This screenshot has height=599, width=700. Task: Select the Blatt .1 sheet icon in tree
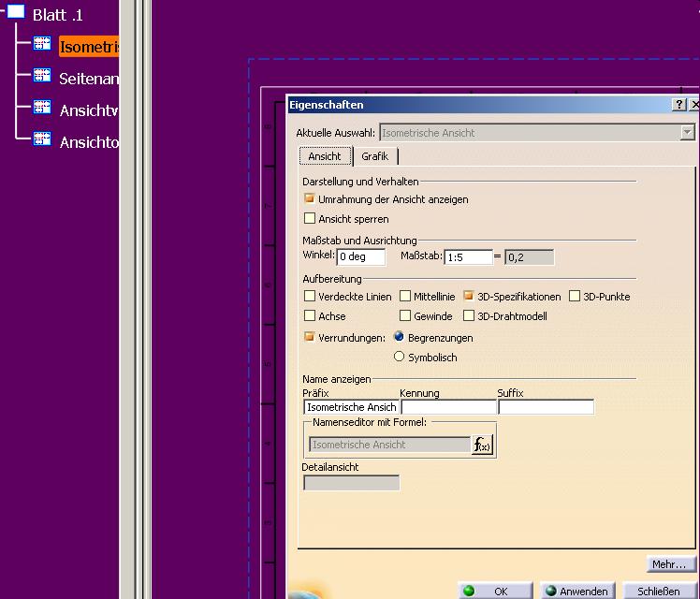click(x=16, y=12)
